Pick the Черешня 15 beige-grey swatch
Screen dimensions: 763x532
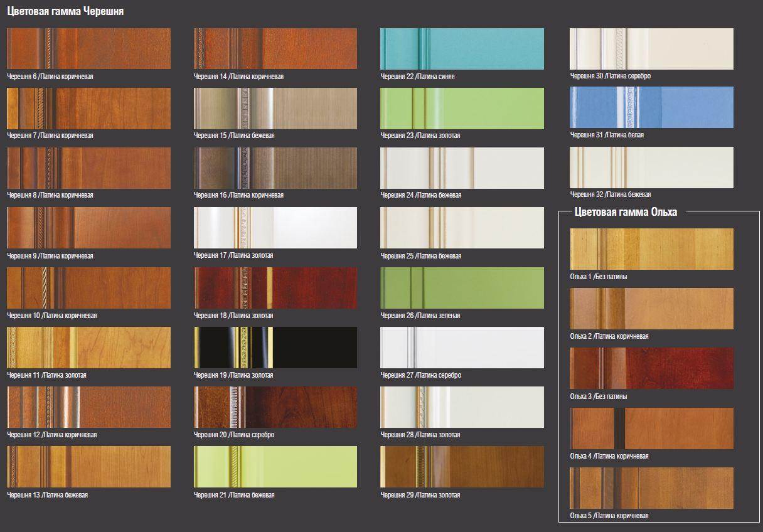pyautogui.click(x=275, y=109)
